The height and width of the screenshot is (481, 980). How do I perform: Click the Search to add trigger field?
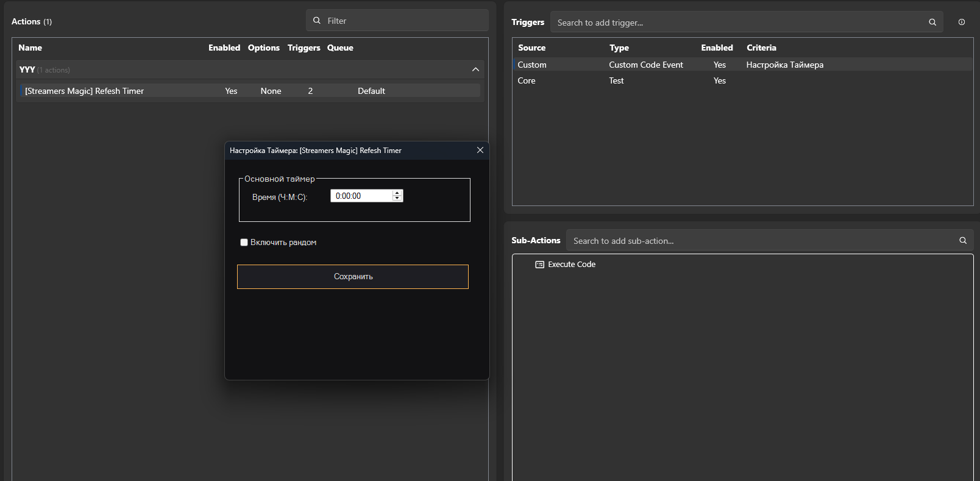point(737,23)
